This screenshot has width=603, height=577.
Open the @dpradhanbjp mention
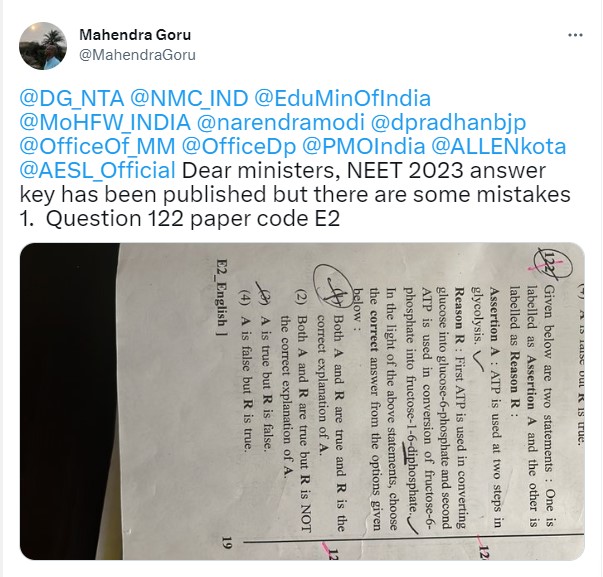[448, 123]
